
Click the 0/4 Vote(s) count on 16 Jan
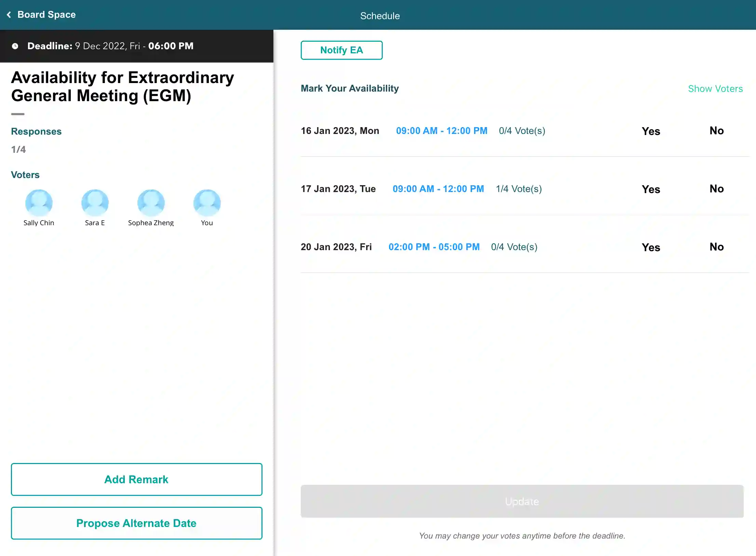point(522,131)
